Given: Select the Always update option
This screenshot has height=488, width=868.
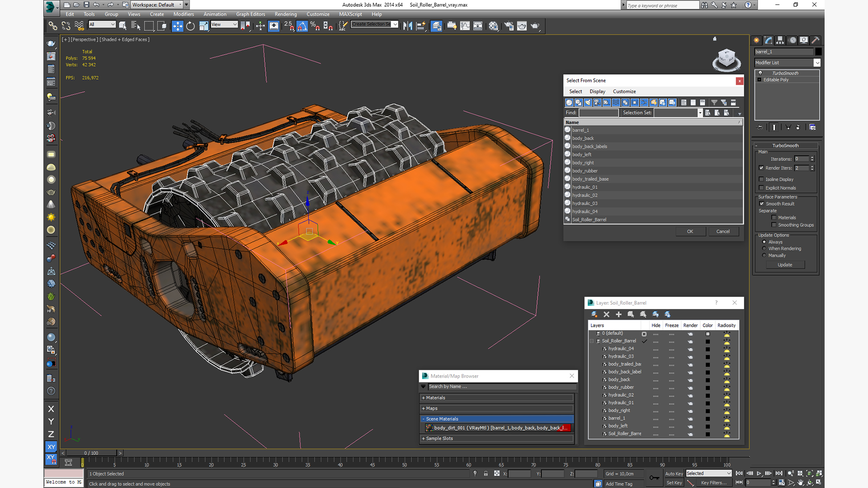Looking at the screenshot, I should point(764,242).
